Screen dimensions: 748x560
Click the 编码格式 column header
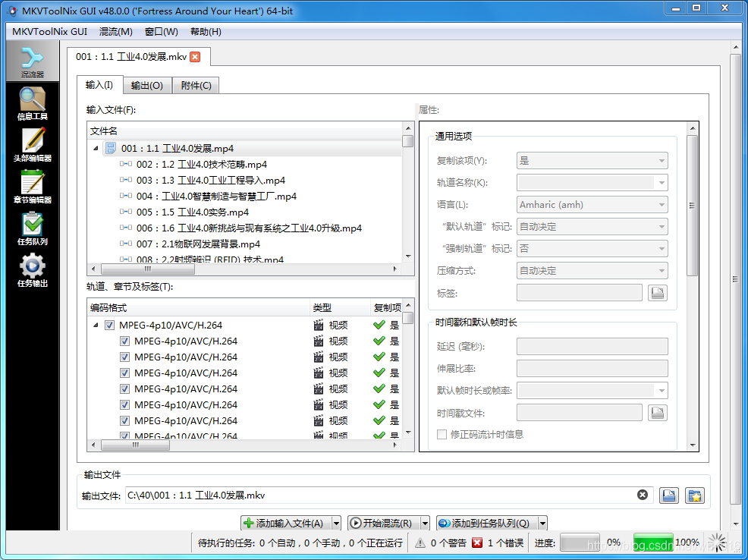pyautogui.click(x=199, y=307)
